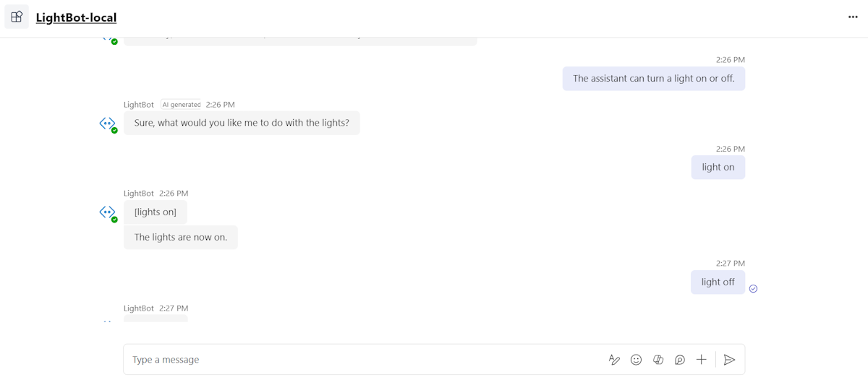This screenshot has height=380, width=868.
Task: Send the message with arrow icon
Action: 730,360
